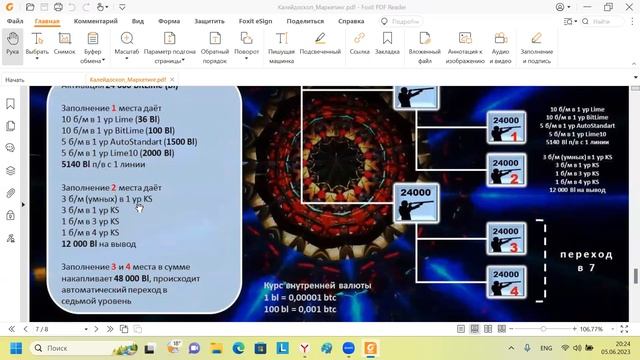
Task: Switch to facing pages view mode
Action: [488, 329]
